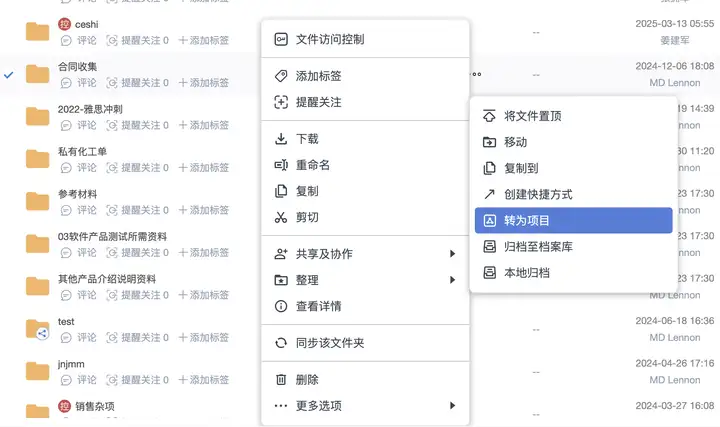Click the 将文件置顶 pin-to-top icon

(489, 116)
